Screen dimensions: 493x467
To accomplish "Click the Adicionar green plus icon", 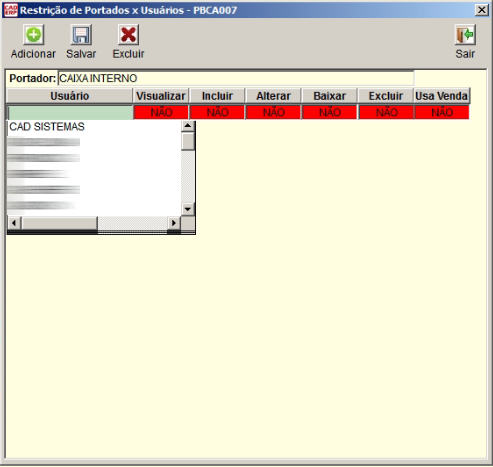I will tap(33, 35).
